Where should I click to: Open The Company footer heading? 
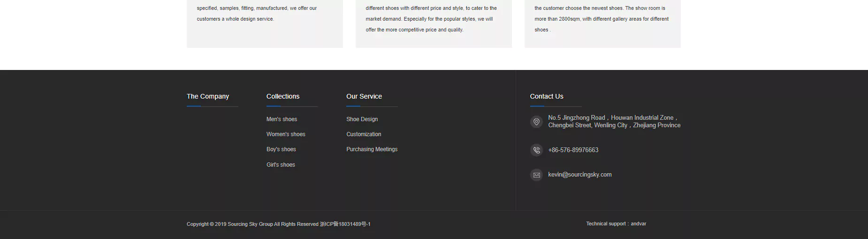tap(208, 96)
